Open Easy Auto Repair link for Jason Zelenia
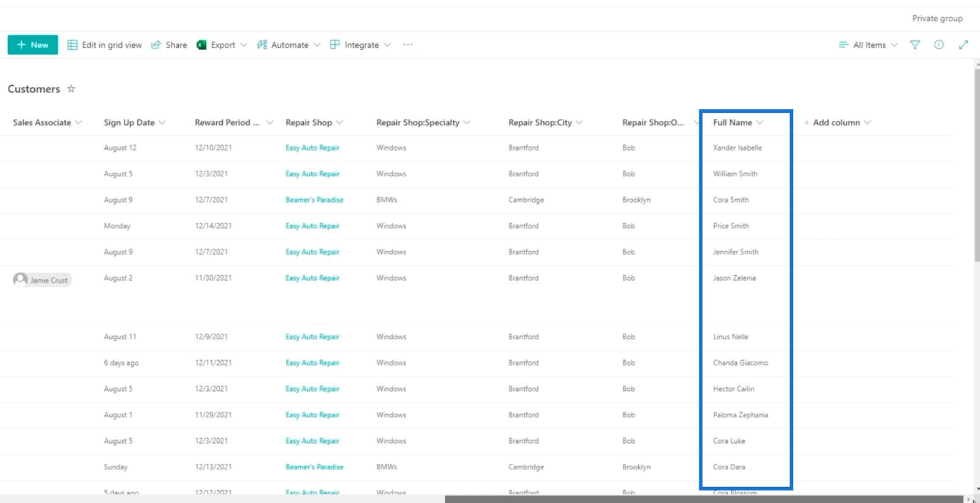980x503 pixels. pos(312,278)
